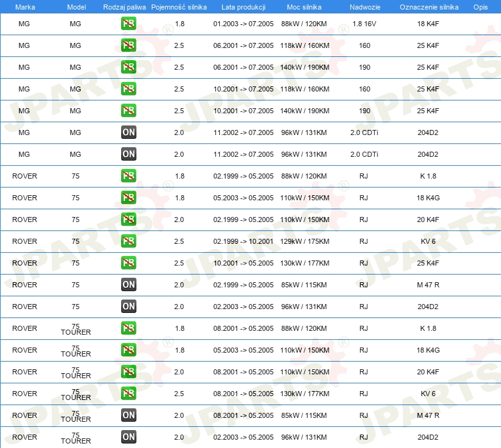Select the M 47 R code in Rover 75 row

coord(428,285)
